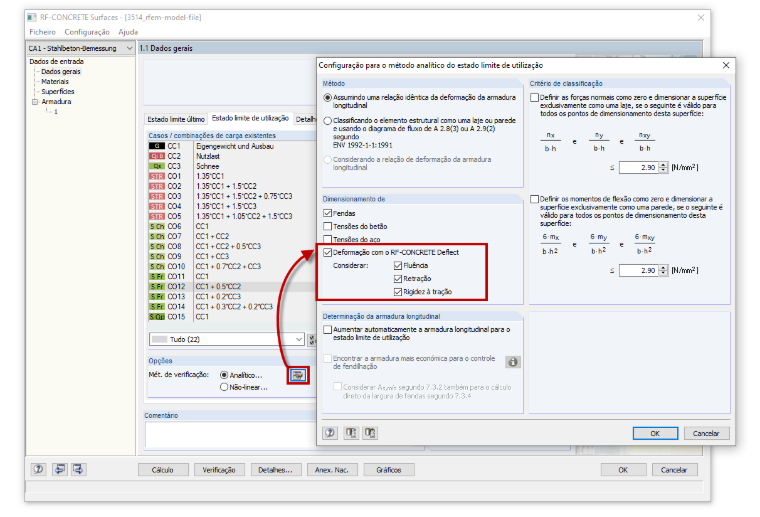Click help icon in configuration dialog footer
760x517 pixels.
[x=330, y=433]
